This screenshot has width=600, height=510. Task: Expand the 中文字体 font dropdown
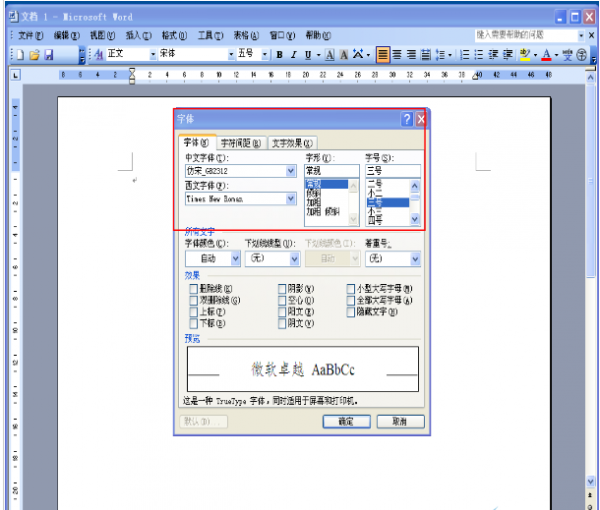[x=290, y=171]
